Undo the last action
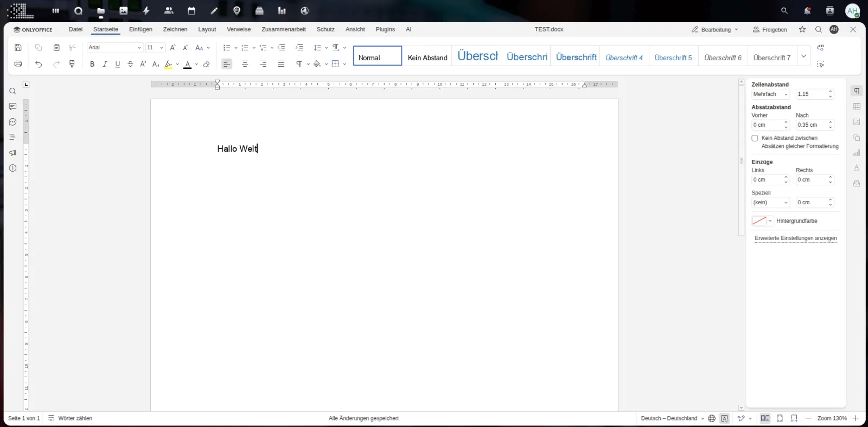 pyautogui.click(x=39, y=64)
